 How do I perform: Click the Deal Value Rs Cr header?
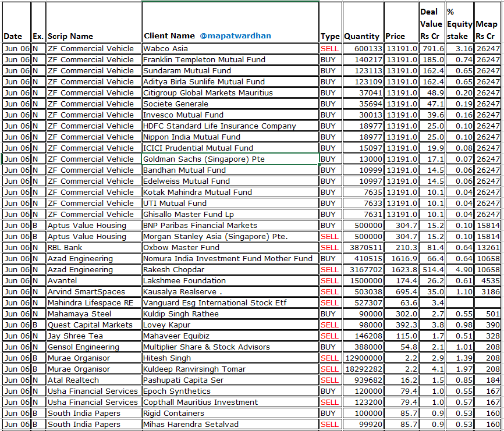[x=432, y=22]
